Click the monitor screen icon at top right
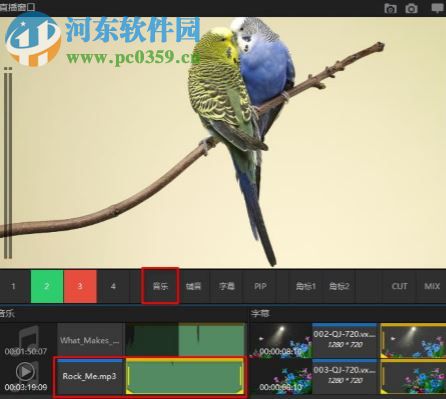446x399 pixels. click(x=437, y=8)
